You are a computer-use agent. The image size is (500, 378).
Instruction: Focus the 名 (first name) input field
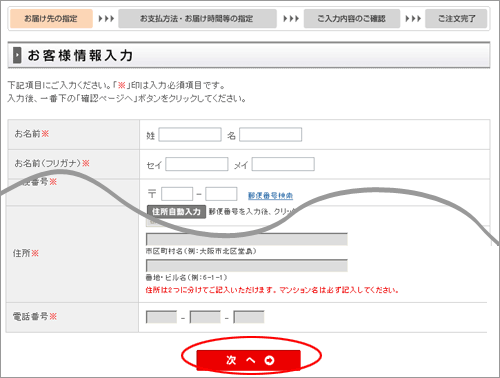[x=270, y=135]
